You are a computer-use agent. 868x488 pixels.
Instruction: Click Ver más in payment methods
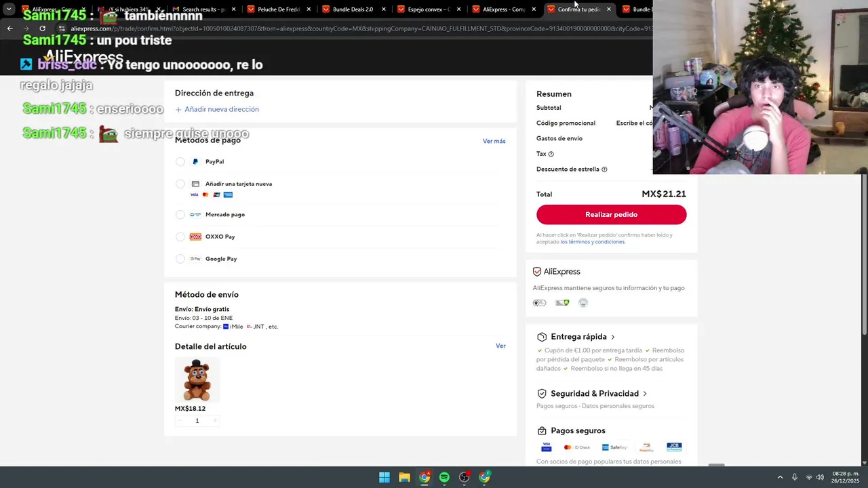tap(494, 141)
